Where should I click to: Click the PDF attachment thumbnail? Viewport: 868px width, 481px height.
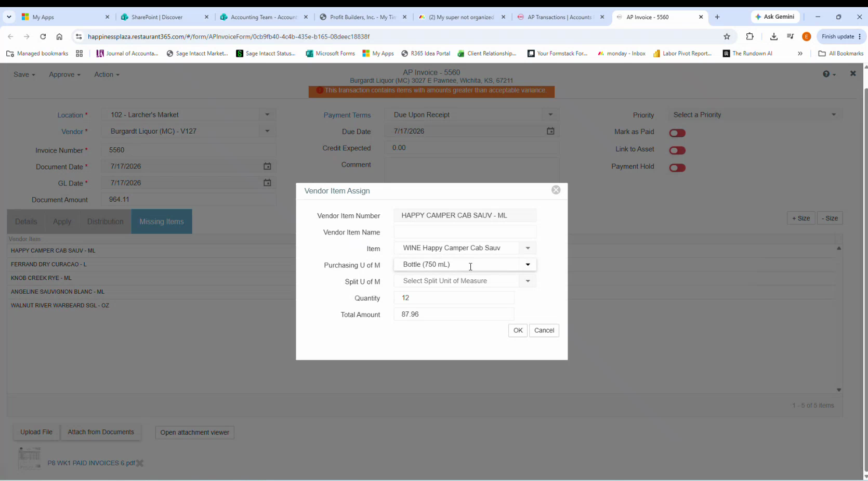click(x=29, y=458)
